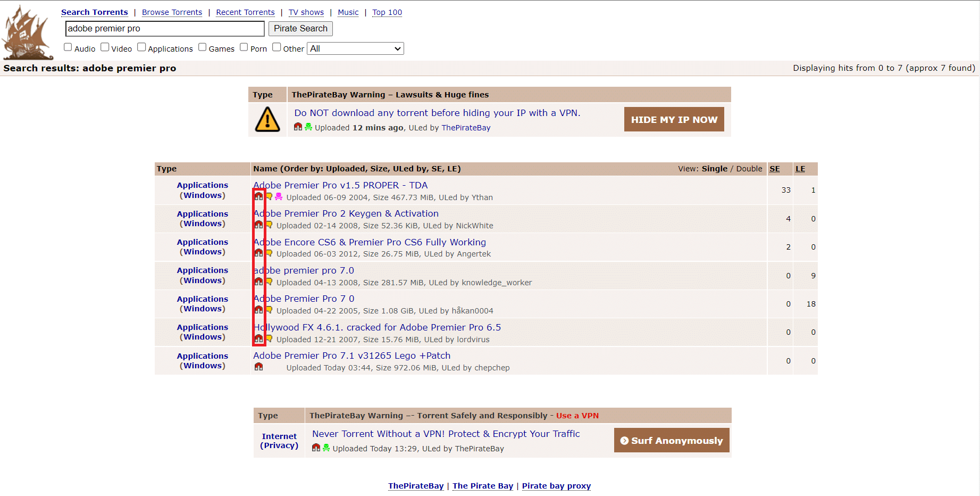Viewport: 980px width, 496px height.
Task: Click the Surf Anonymously button
Action: click(x=672, y=440)
